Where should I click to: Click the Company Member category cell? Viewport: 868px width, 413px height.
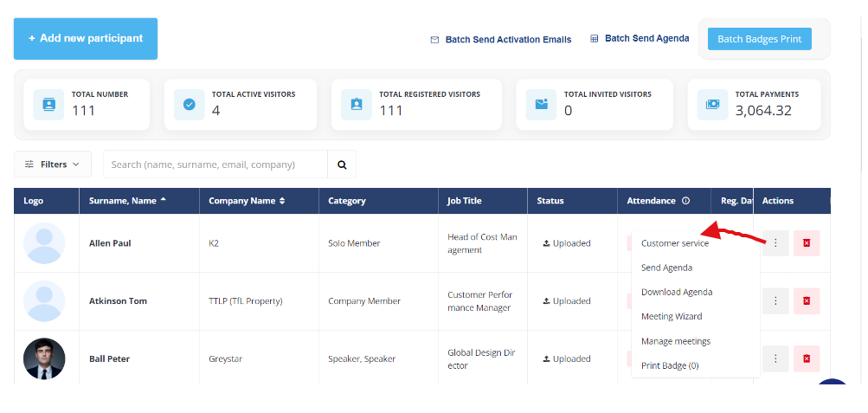364,301
